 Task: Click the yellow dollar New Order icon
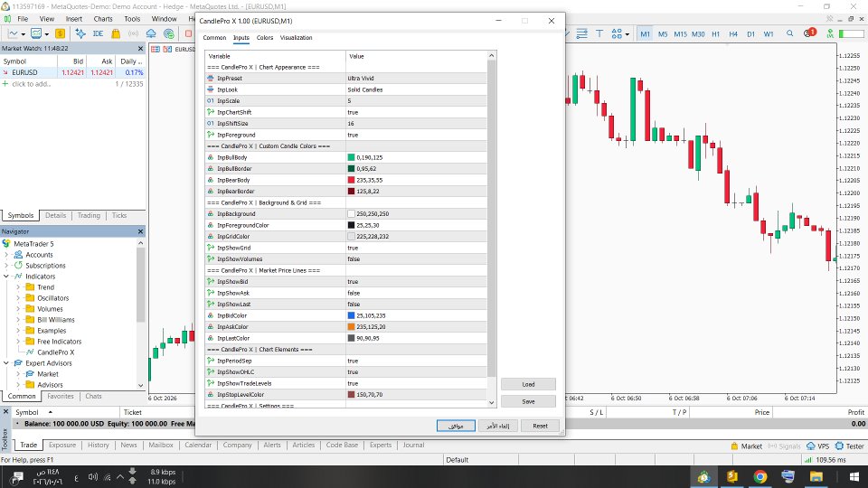click(x=60, y=33)
